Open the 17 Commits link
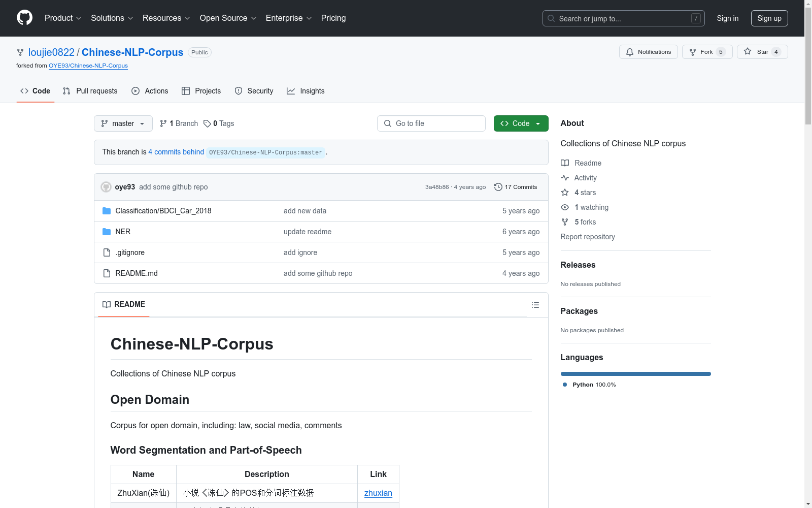The width and height of the screenshot is (812, 508). (x=516, y=187)
